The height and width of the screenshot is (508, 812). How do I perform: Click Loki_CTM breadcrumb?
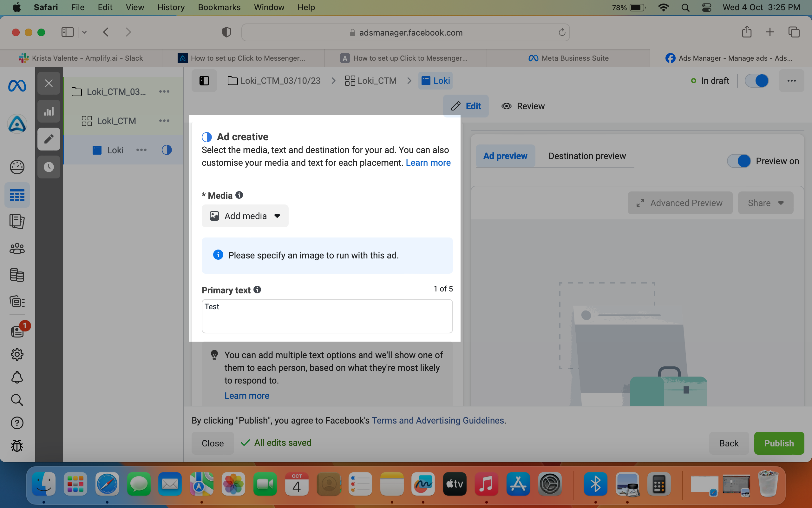point(371,81)
